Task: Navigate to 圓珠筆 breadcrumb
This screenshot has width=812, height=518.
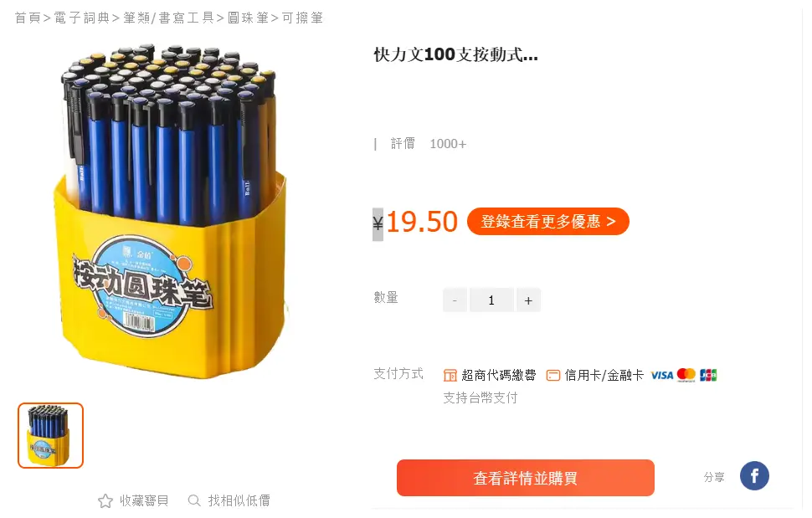Action: coord(248,18)
